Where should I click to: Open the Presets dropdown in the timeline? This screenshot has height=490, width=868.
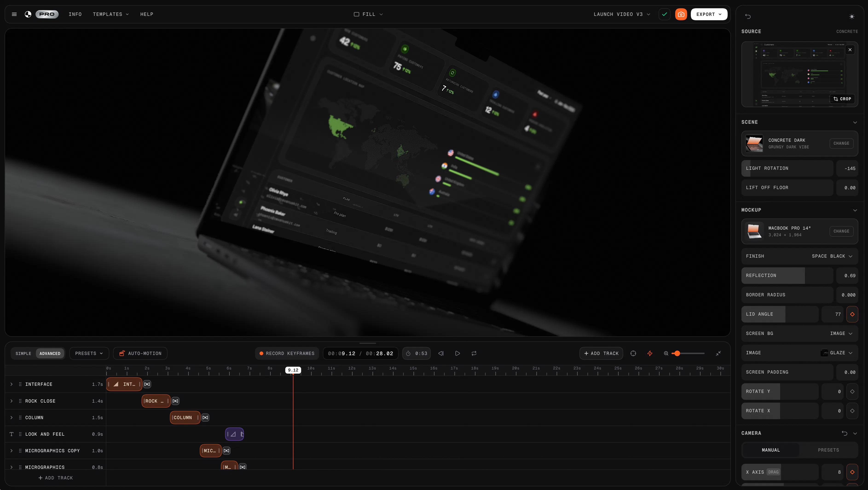89,353
